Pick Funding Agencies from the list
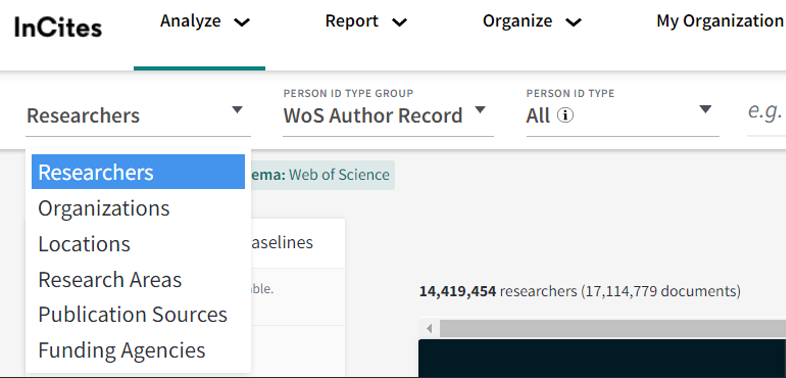 click(138, 350)
